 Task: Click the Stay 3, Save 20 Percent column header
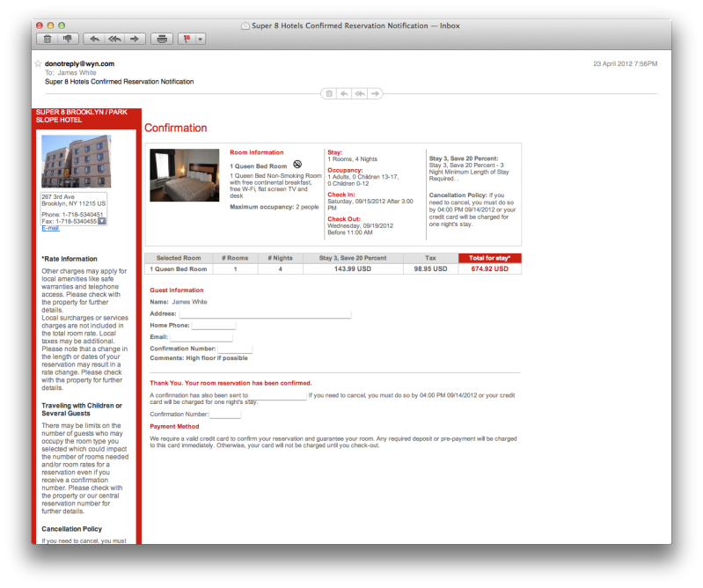tap(353, 258)
